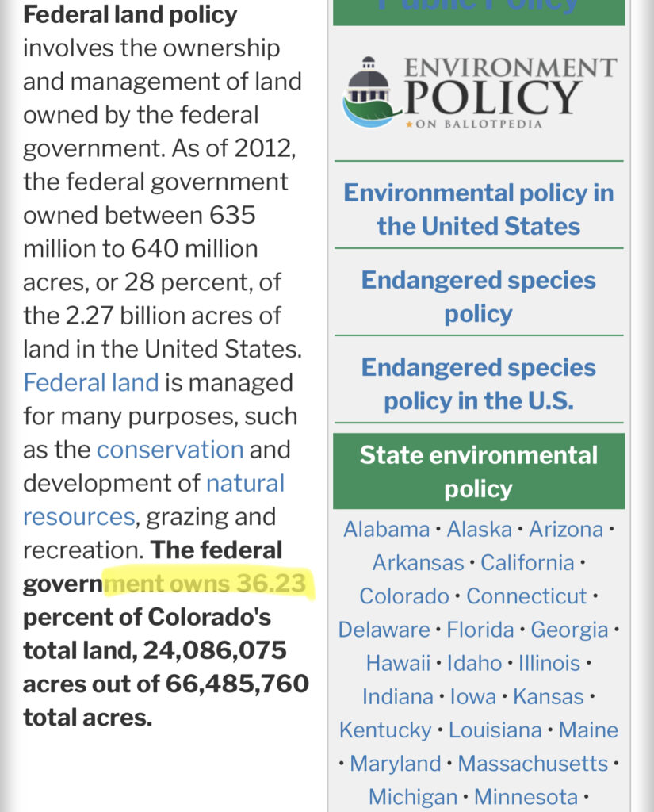Open the Connecticut state link

coord(526,596)
